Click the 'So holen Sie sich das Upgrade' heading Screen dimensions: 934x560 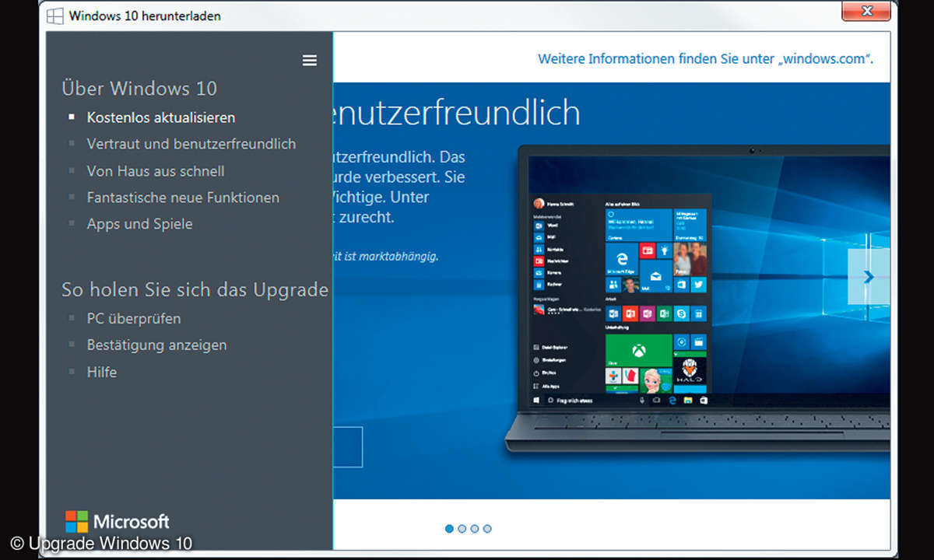pyautogui.click(x=195, y=290)
